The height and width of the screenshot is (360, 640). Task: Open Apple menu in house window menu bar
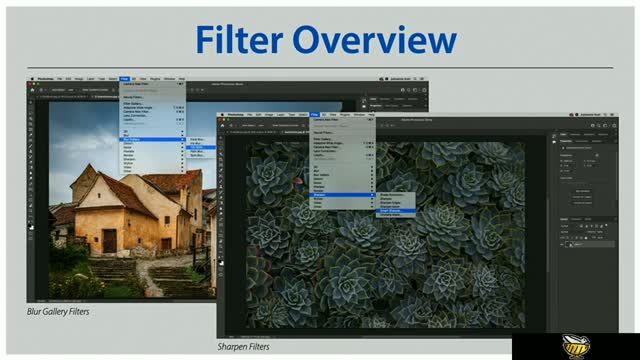[x=32, y=79]
